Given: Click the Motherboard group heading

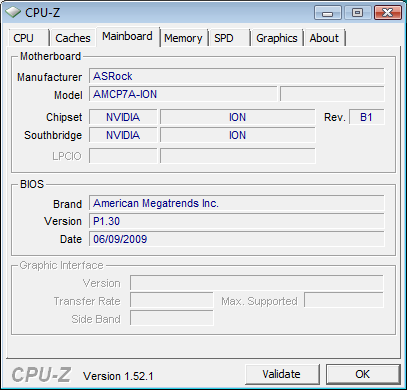Looking at the screenshot, I should (50, 56).
